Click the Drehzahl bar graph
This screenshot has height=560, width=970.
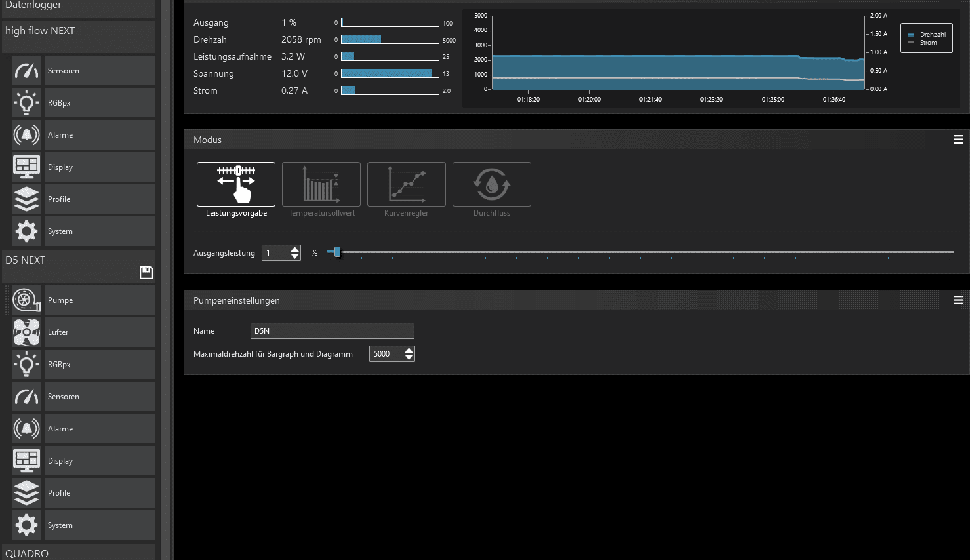[390, 39]
